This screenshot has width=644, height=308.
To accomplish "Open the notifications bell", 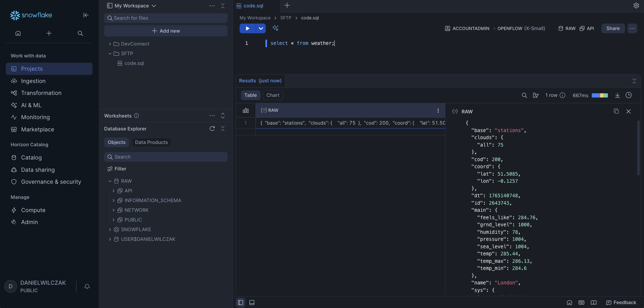I will [87, 286].
